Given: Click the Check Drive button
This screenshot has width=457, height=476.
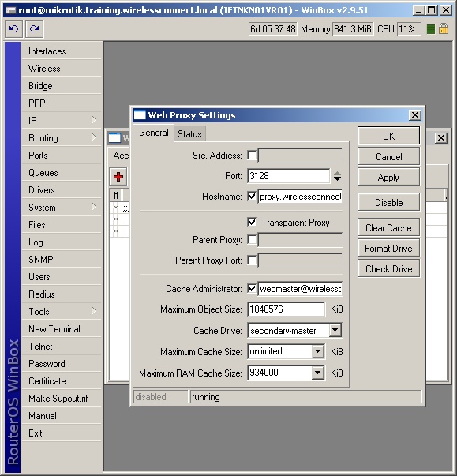Looking at the screenshot, I should click(x=388, y=268).
